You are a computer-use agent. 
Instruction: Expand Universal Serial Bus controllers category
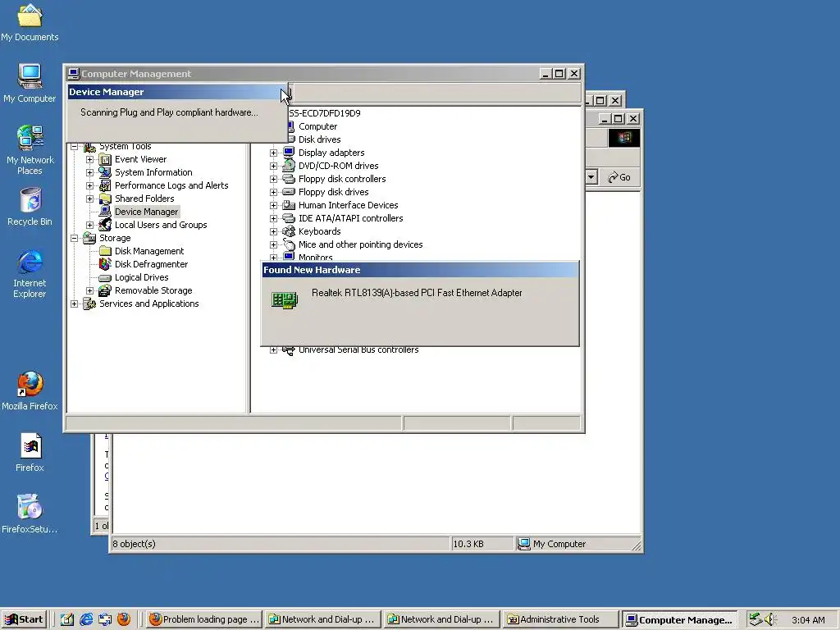tap(273, 349)
